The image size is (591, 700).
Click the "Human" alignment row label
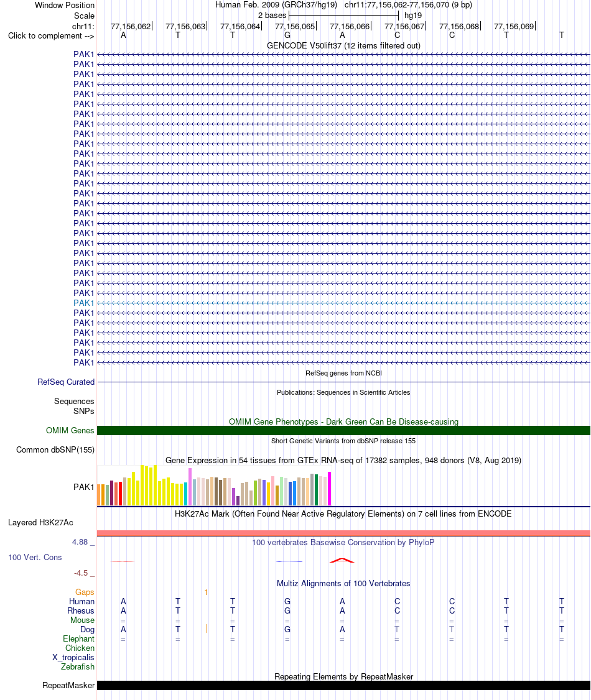[x=81, y=602]
